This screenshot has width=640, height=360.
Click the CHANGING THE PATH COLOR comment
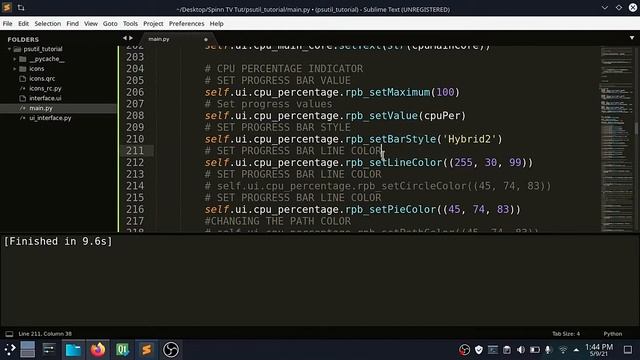[x=278, y=221]
